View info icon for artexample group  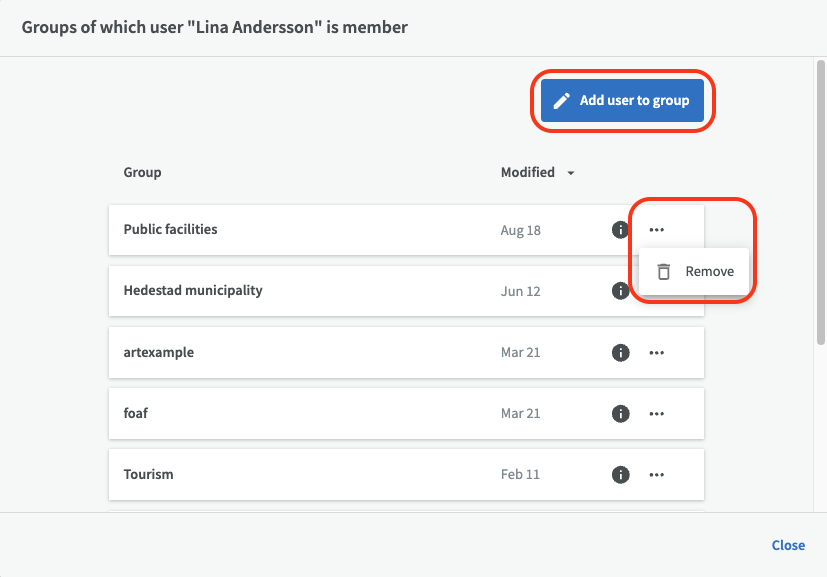pos(620,353)
